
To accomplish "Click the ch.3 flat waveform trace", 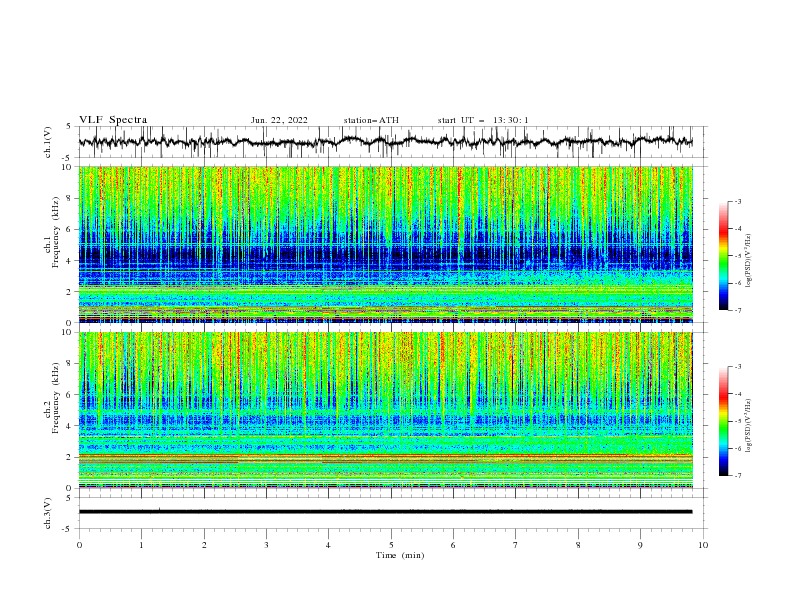I will pyautogui.click(x=385, y=512).
